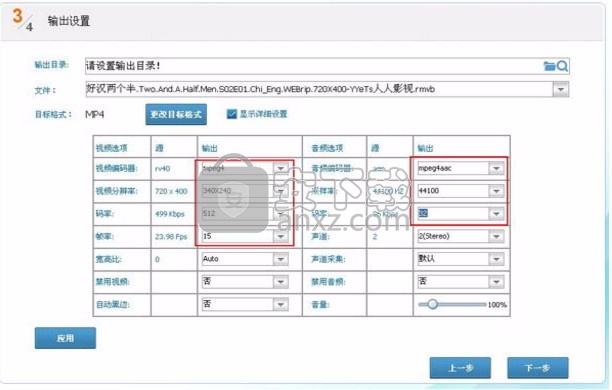Click source frame rate 23.98 Fps
This screenshot has height=390, width=612.
tap(171, 237)
